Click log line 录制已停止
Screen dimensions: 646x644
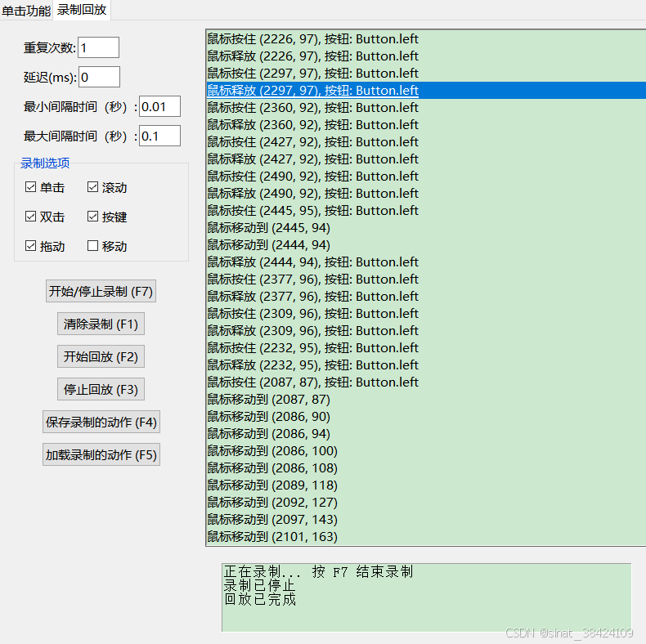(259, 585)
